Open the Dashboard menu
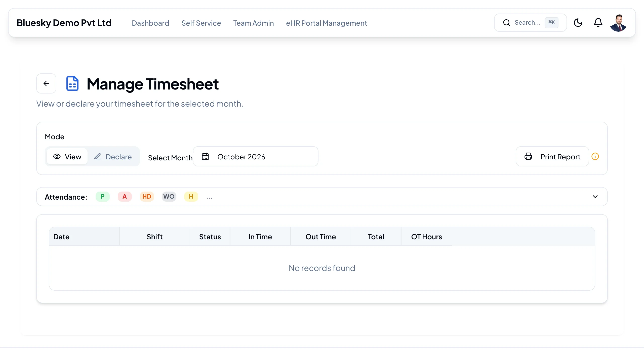The height and width of the screenshot is (362, 644). pos(150,23)
